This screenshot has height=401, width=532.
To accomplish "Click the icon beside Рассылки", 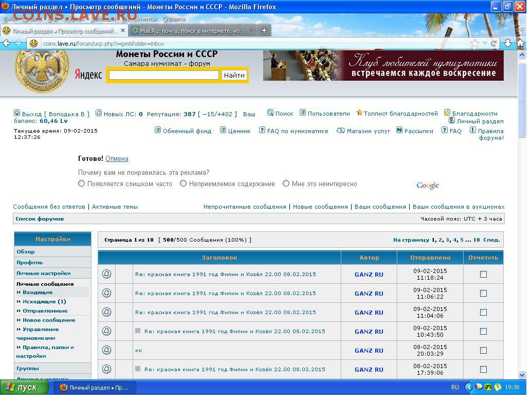I will click(399, 130).
